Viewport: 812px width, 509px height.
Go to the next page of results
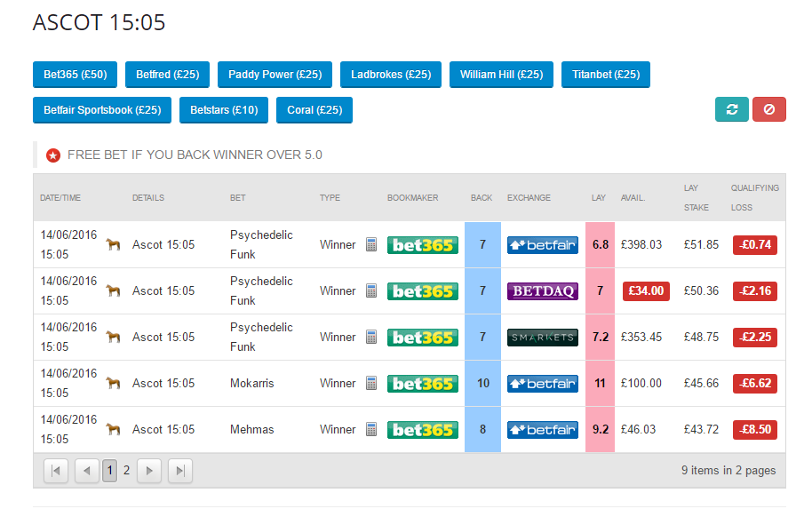(x=149, y=471)
